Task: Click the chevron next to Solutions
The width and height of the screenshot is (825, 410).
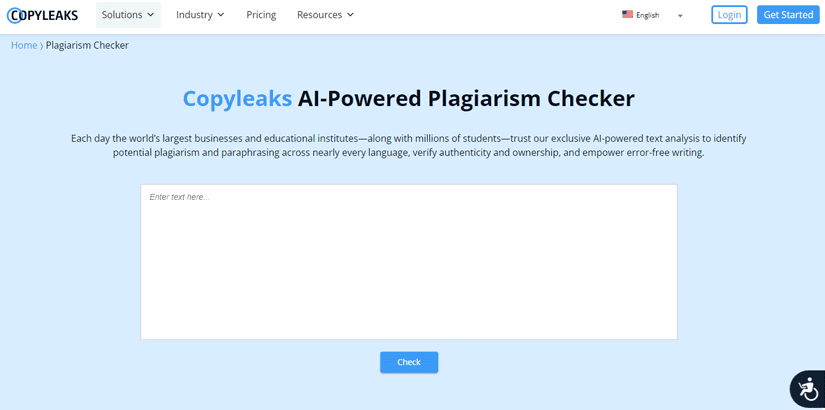Action: point(151,15)
